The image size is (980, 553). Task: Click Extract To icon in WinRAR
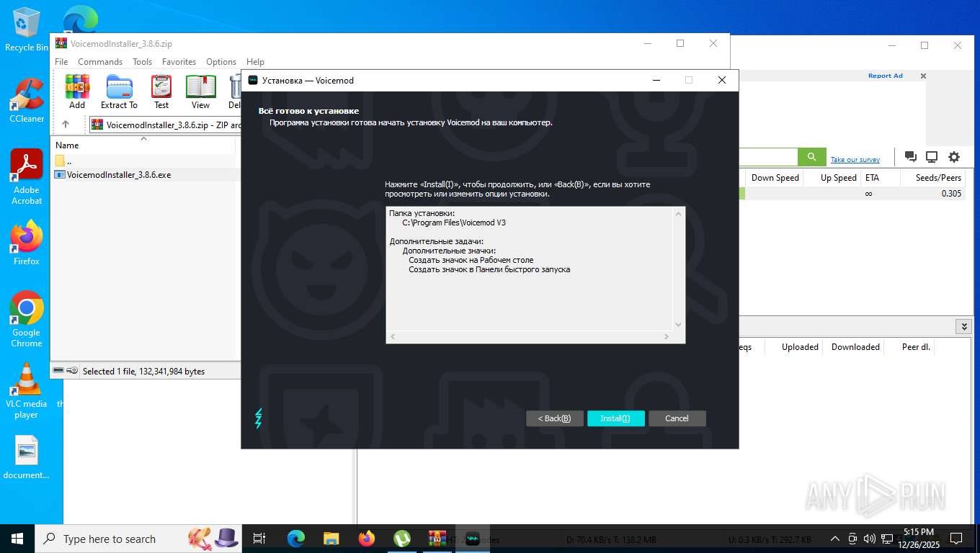pyautogui.click(x=119, y=91)
